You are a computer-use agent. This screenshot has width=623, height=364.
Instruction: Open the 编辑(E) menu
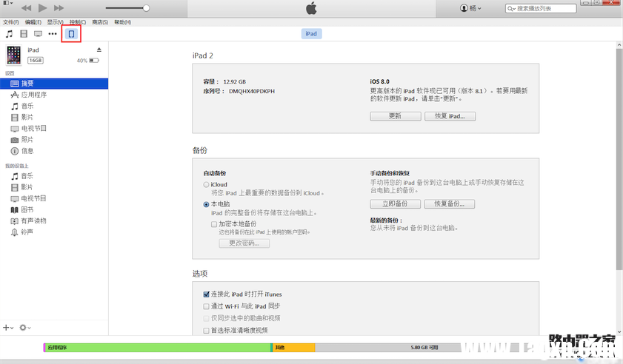point(33,22)
